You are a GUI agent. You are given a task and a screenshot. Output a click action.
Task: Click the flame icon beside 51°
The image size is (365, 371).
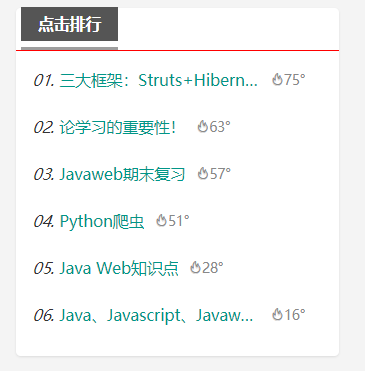[161, 220]
